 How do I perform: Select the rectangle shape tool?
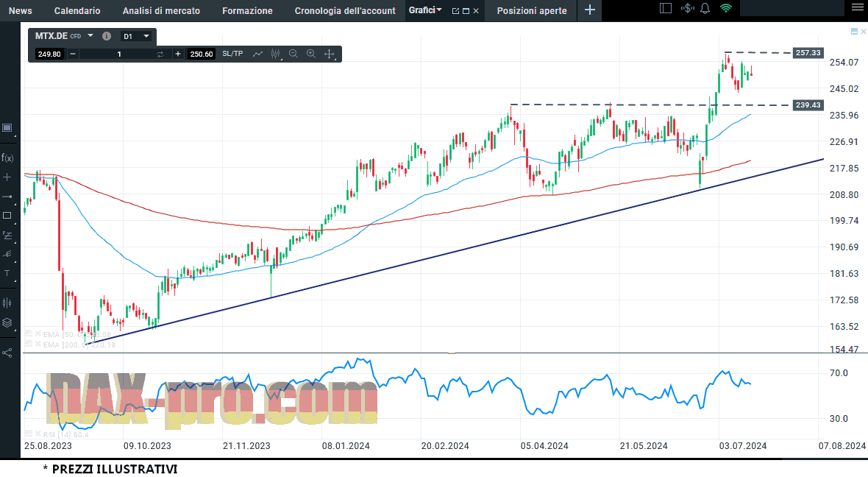pos(7,216)
